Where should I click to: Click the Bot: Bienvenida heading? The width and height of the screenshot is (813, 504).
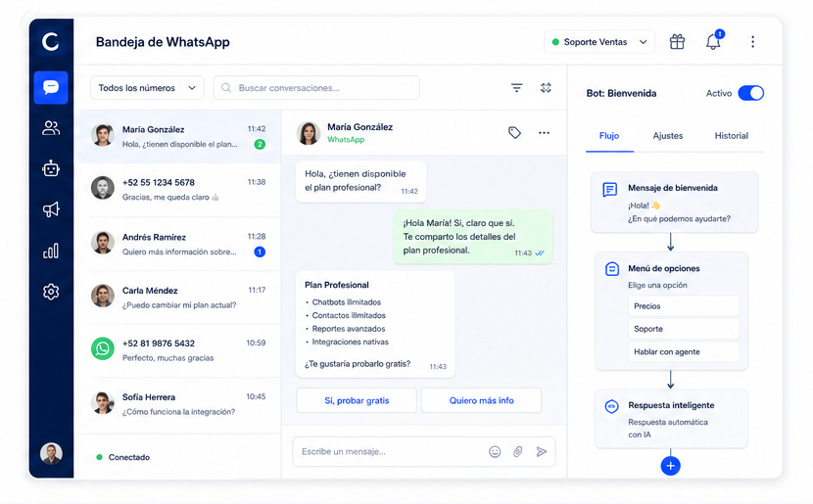[621, 93]
